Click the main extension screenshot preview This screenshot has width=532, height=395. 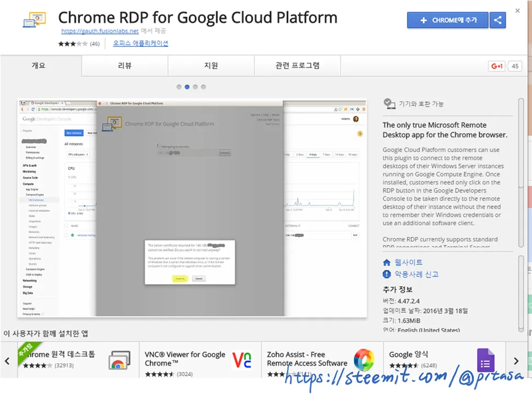(192, 208)
